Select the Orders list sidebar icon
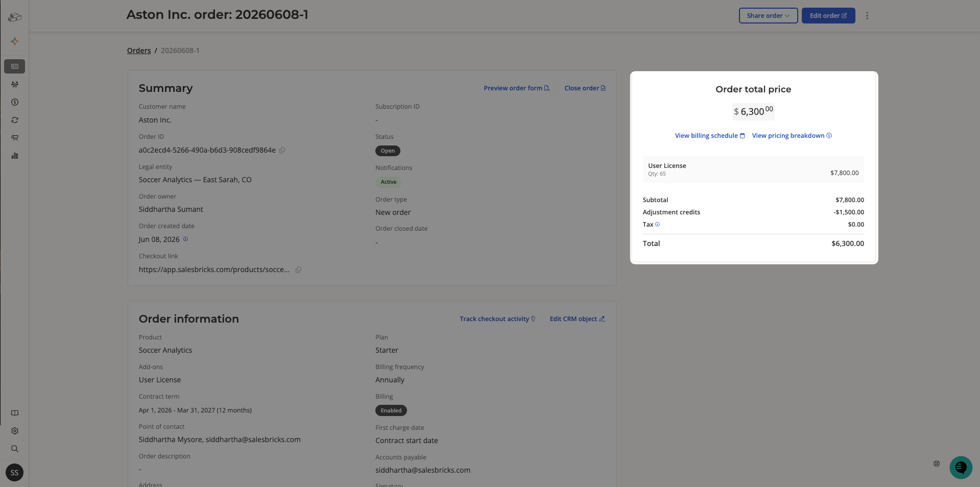 15,66
